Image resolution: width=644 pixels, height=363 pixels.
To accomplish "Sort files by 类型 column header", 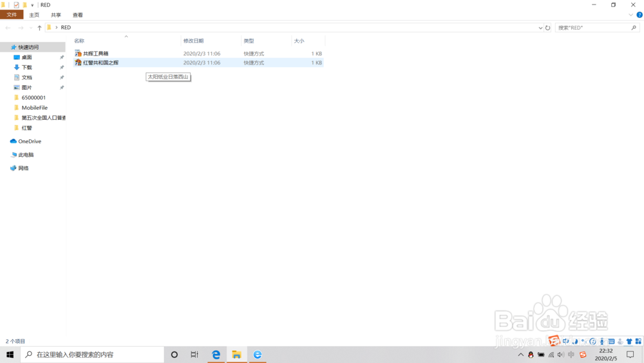I will (x=249, y=41).
